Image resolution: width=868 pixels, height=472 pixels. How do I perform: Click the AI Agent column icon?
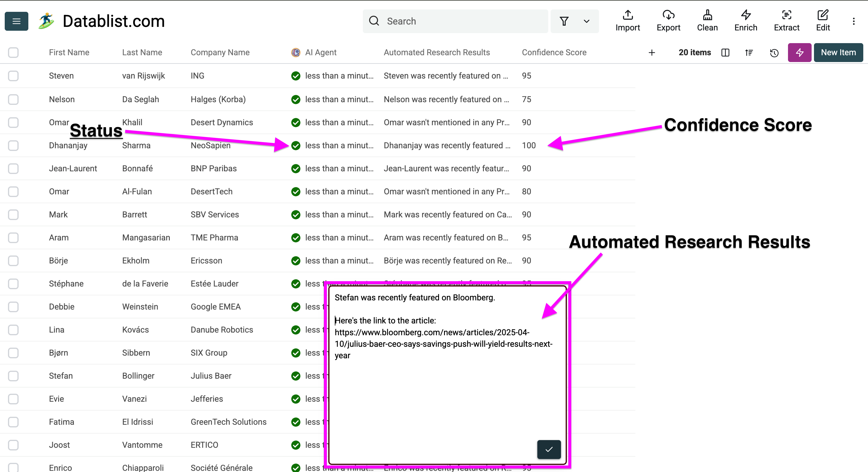coord(296,53)
